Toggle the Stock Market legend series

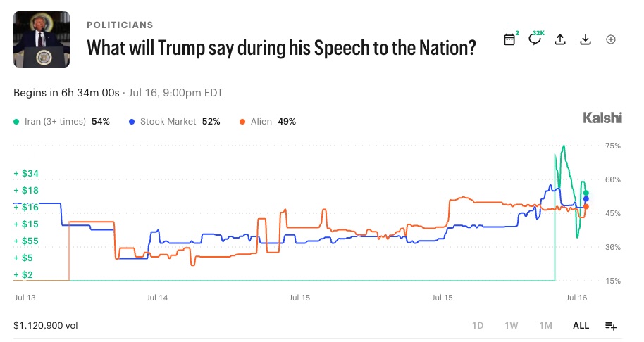click(175, 121)
